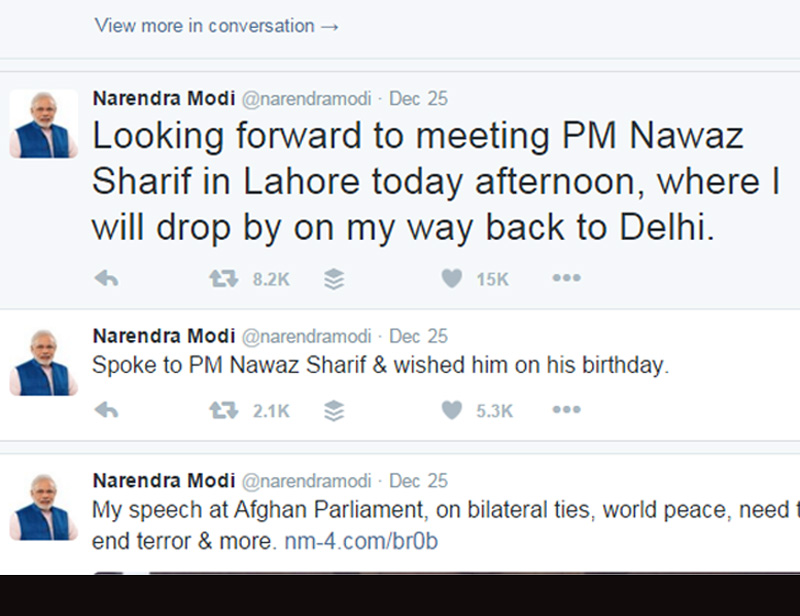This screenshot has height=616, width=800.
Task: Click the stacked moments icon under the first tweet
Action: pyautogui.click(x=335, y=279)
